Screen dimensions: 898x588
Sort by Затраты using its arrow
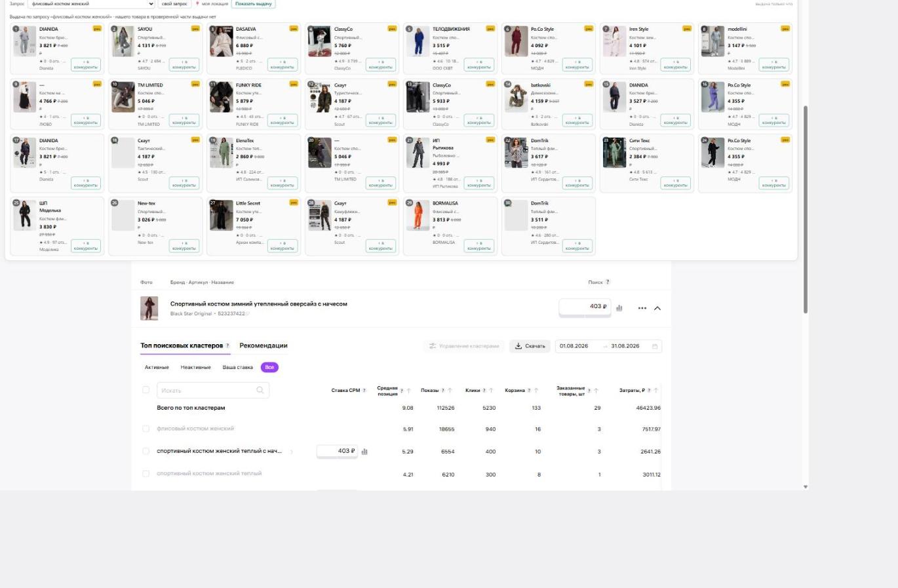pos(656,390)
